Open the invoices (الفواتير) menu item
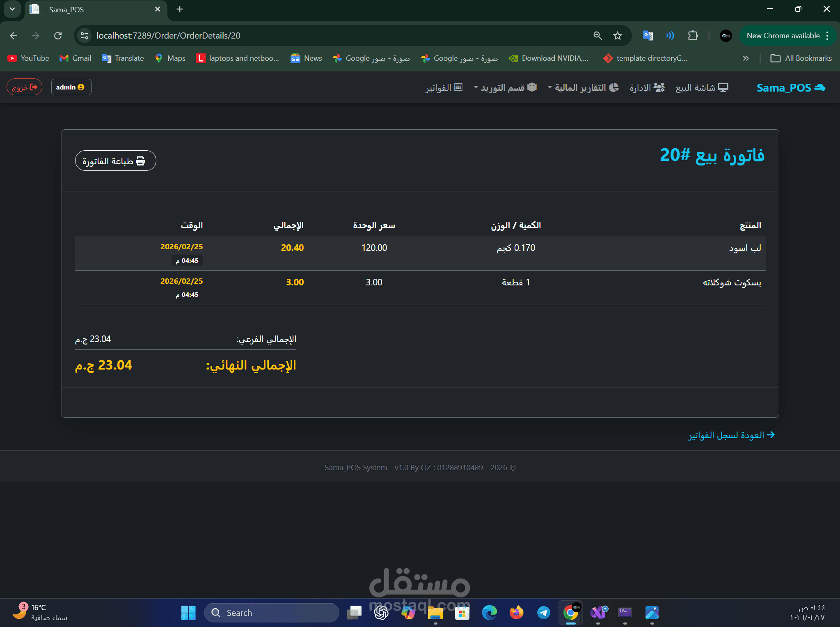 point(444,88)
